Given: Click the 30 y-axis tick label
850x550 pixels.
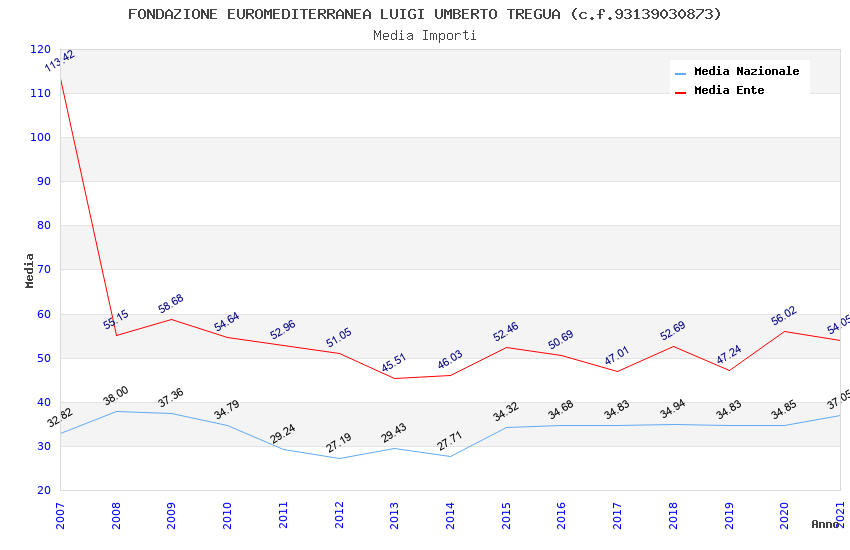Looking at the screenshot, I should [x=44, y=446].
